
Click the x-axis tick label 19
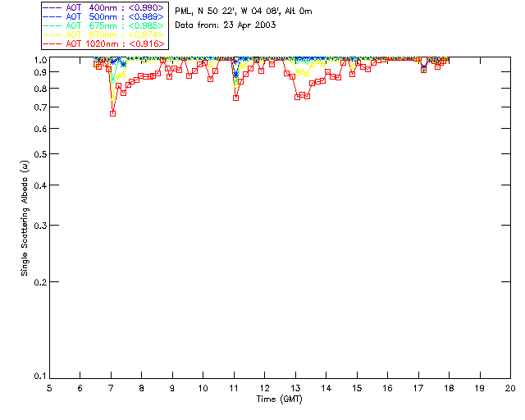coord(480,388)
